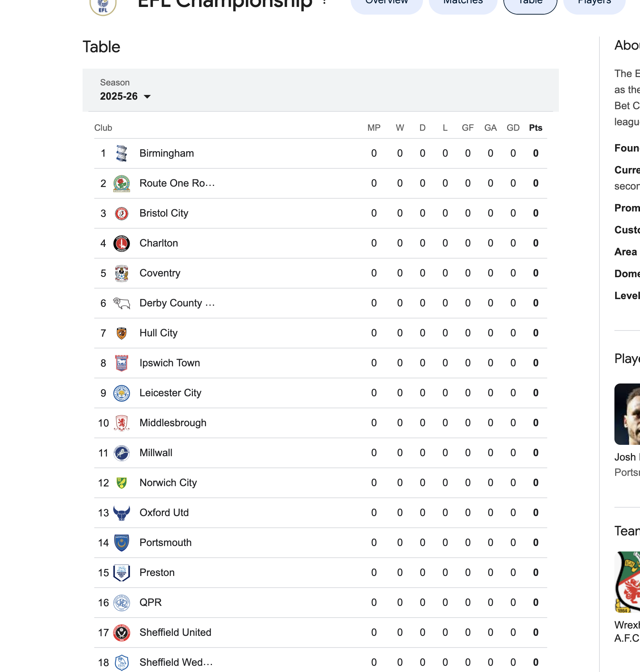Select the Charlton Athletic crest icon
Viewport: 640px width, 672px height.
point(122,243)
